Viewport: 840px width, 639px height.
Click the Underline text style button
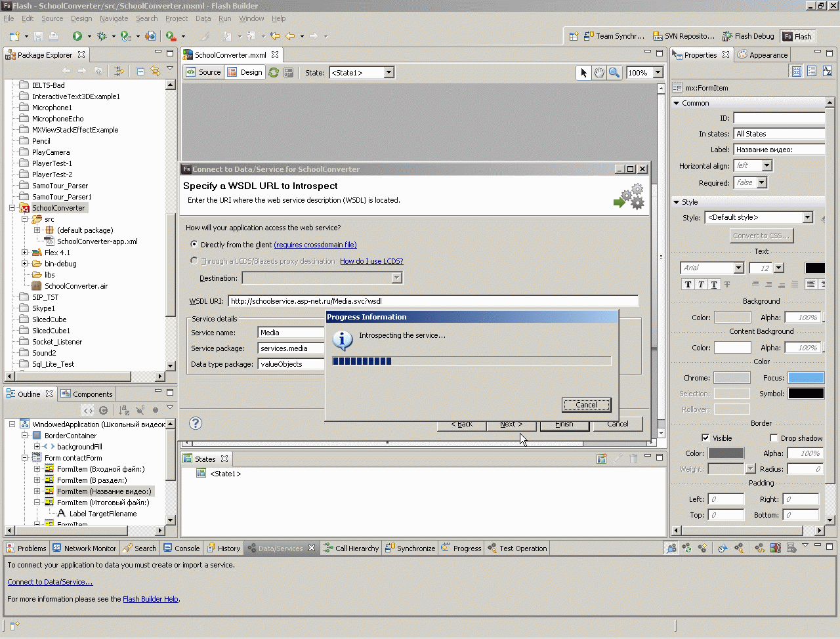pos(714,284)
